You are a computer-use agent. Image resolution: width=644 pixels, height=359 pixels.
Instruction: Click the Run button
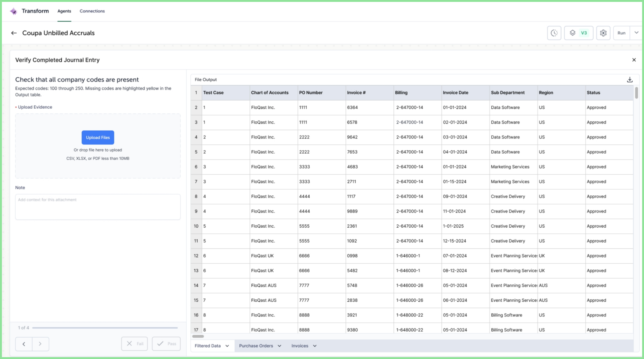pyautogui.click(x=621, y=33)
